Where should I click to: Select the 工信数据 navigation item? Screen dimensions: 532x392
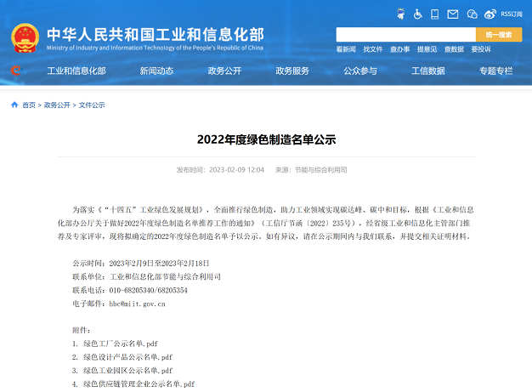click(428, 71)
